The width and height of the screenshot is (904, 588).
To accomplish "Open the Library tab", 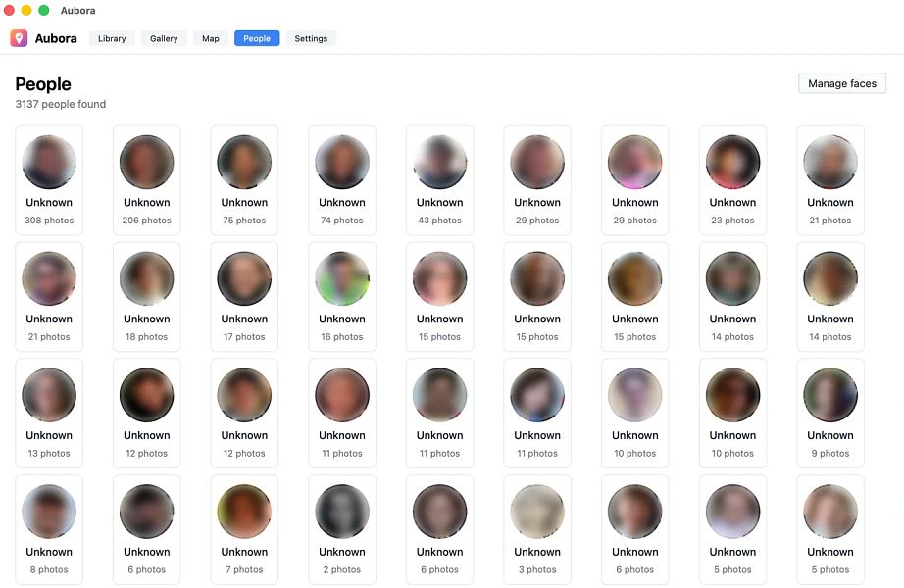I will (112, 38).
